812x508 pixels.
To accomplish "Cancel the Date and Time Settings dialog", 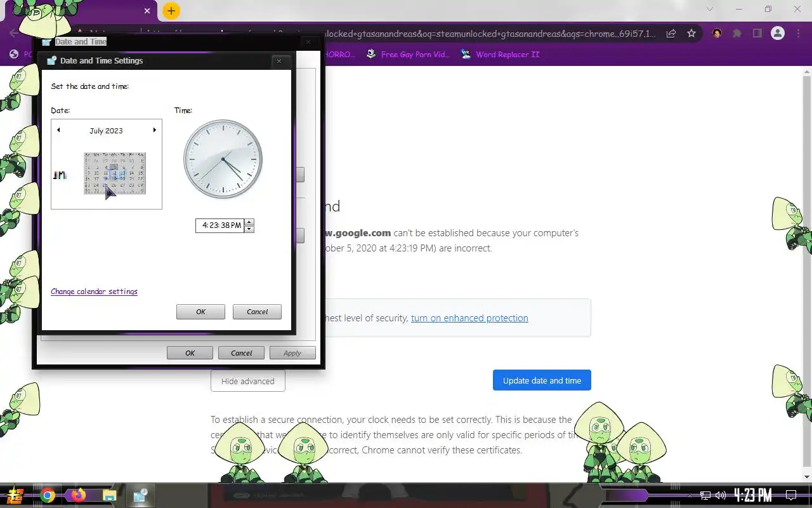I will 257,312.
